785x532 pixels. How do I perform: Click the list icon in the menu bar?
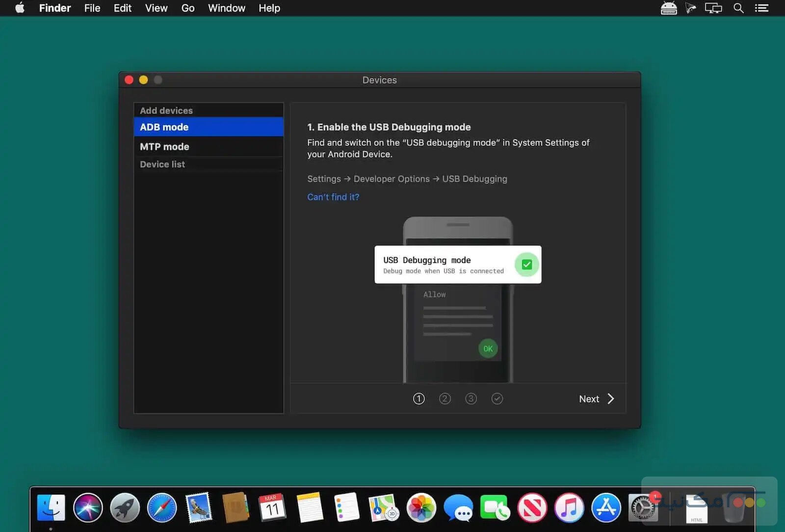(761, 8)
